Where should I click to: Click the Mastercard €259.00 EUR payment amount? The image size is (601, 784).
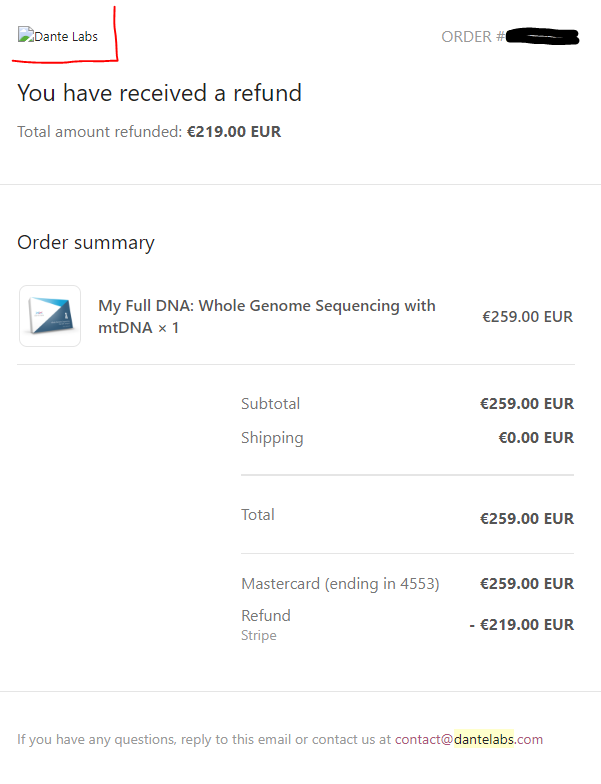tap(527, 584)
